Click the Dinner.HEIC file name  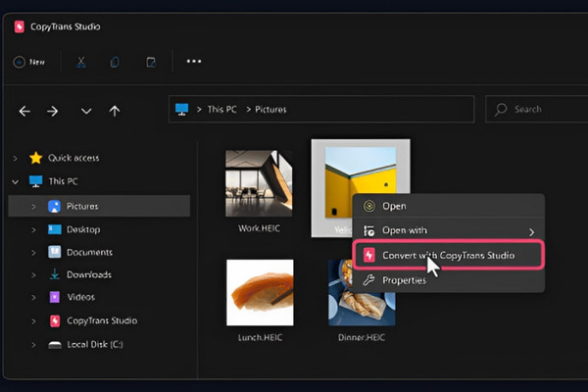[x=362, y=337]
